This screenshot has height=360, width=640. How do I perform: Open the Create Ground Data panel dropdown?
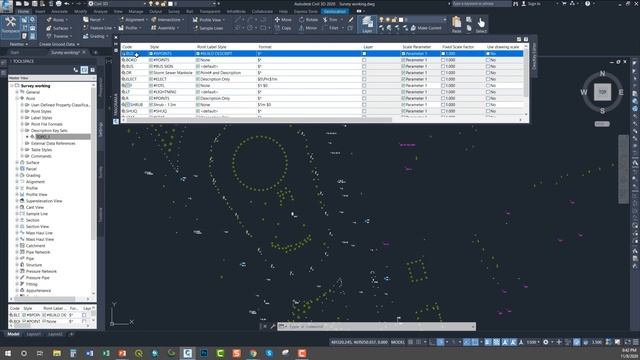coord(59,44)
